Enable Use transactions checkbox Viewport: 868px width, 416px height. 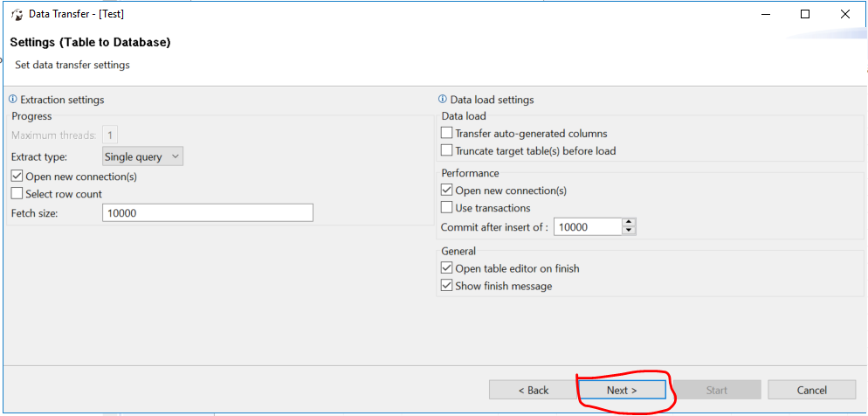tap(447, 208)
